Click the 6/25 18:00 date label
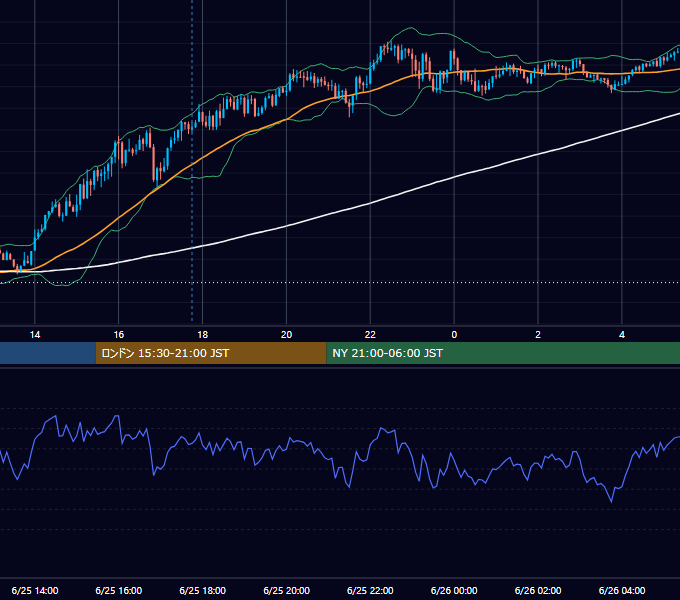 pyautogui.click(x=203, y=590)
